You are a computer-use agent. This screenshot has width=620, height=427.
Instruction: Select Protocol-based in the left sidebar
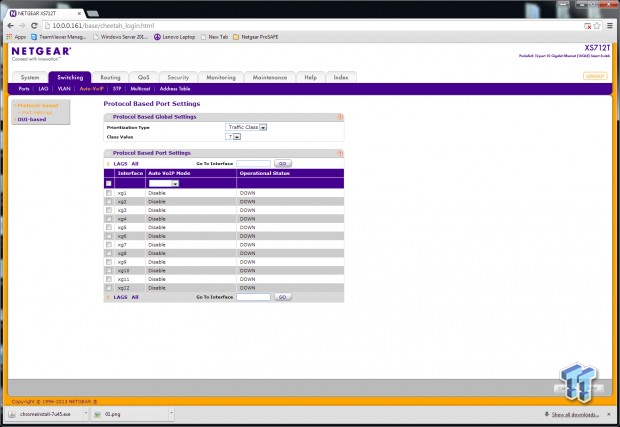(x=38, y=106)
